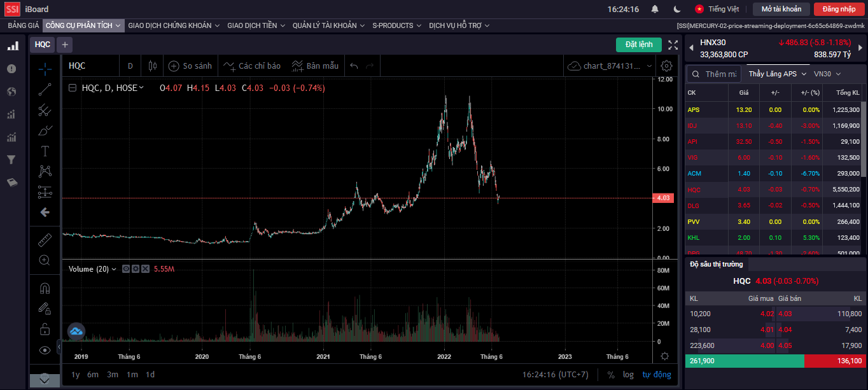Set the chart range to 1y
Image resolution: width=868 pixels, height=390 pixels.
click(x=75, y=375)
